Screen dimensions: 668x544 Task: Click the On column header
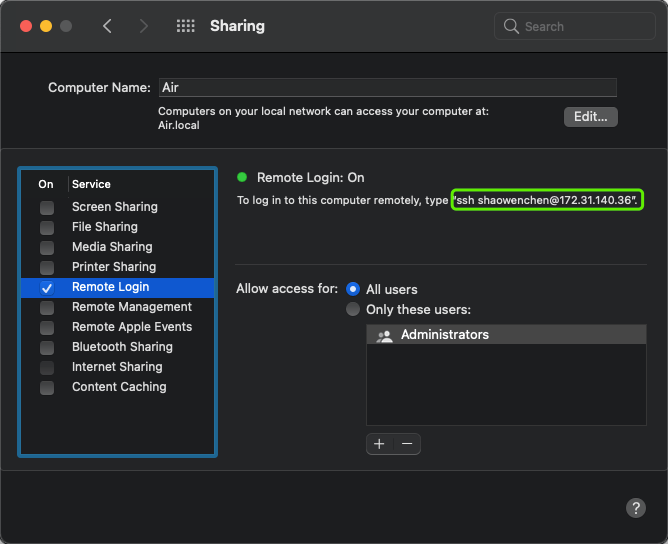click(46, 184)
